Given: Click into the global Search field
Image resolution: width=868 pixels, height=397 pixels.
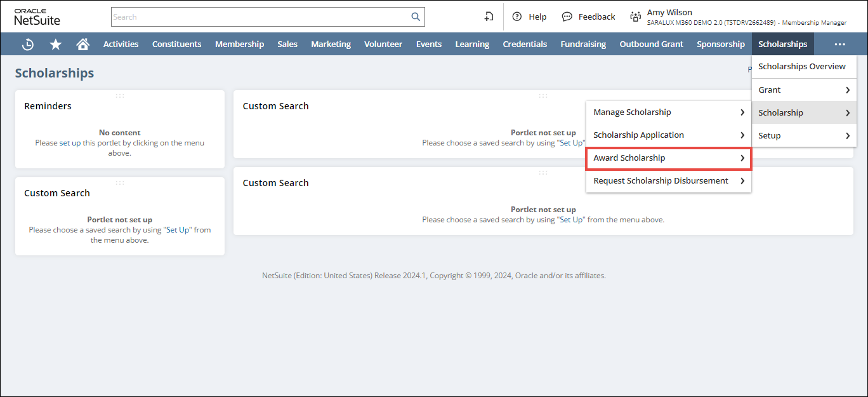Looking at the screenshot, I should (260, 17).
